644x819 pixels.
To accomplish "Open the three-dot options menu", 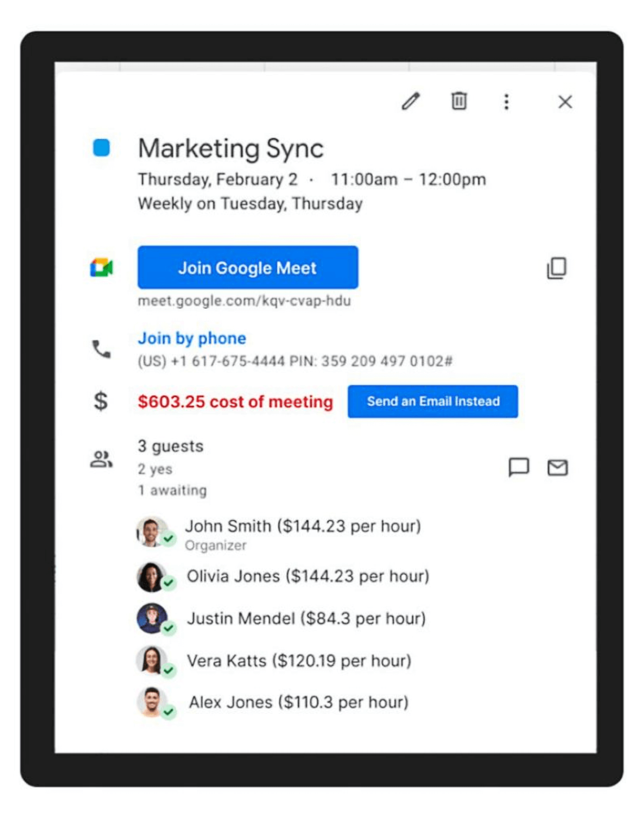I will (506, 101).
